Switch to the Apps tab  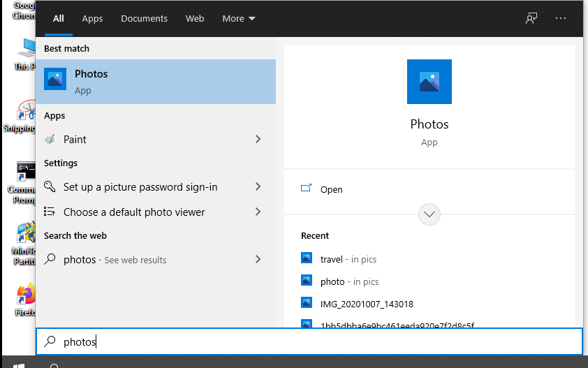pos(92,18)
